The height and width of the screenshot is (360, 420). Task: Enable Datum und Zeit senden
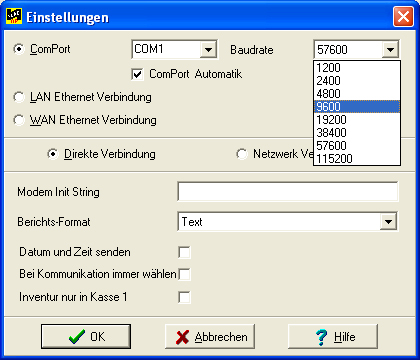coord(184,252)
